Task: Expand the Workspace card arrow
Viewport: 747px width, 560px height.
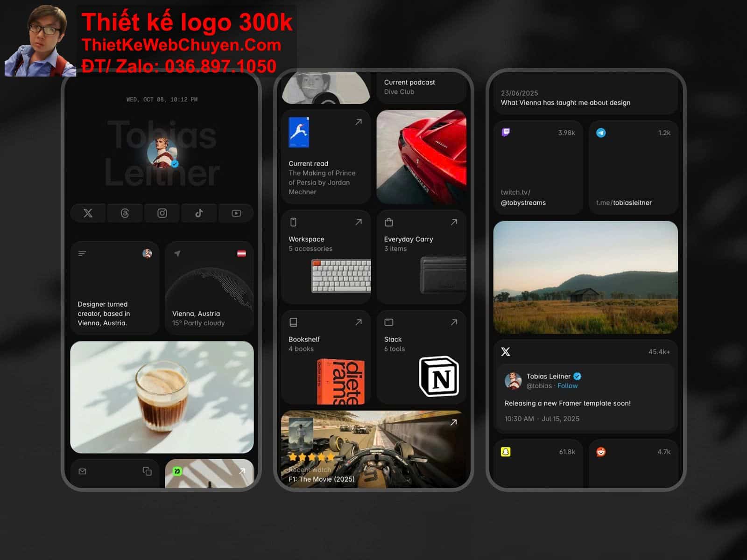Action: point(359,222)
